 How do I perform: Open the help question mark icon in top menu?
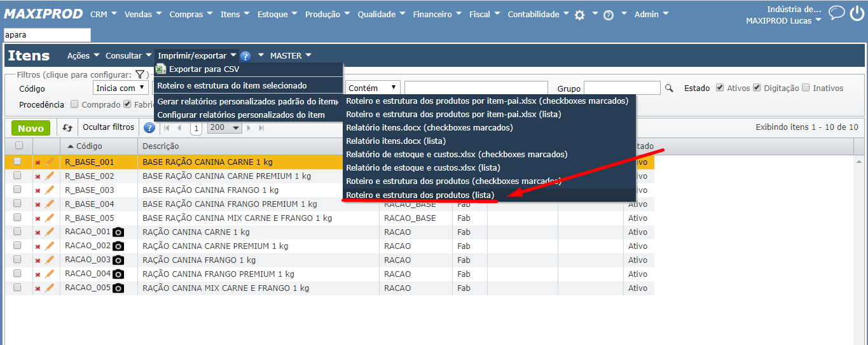click(x=609, y=15)
